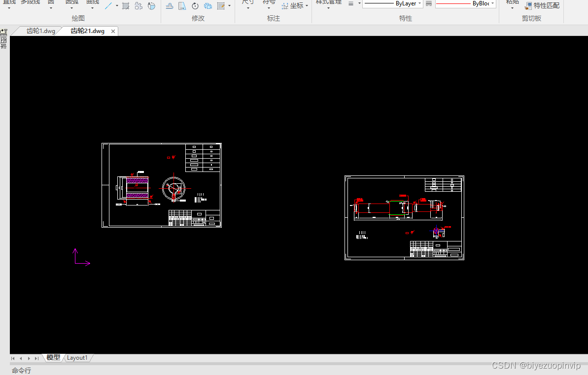The image size is (588, 375).
Task: Go to next layout tab arrow
Action: (29, 359)
